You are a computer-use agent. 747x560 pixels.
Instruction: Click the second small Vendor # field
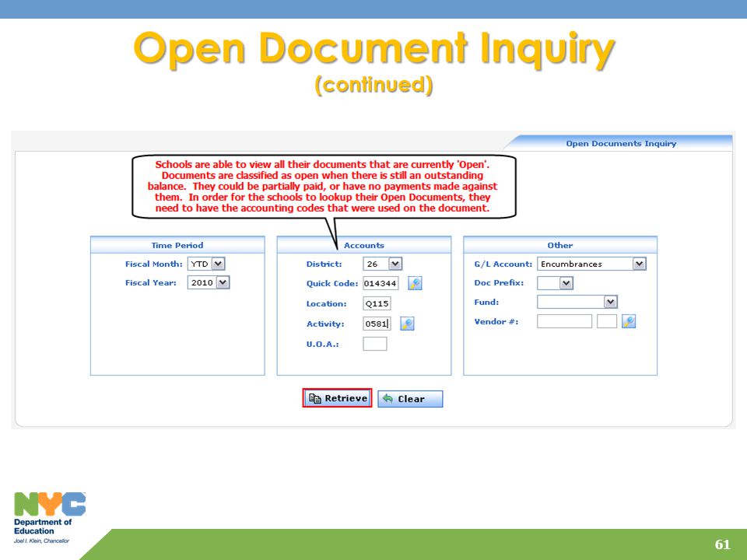tap(607, 321)
